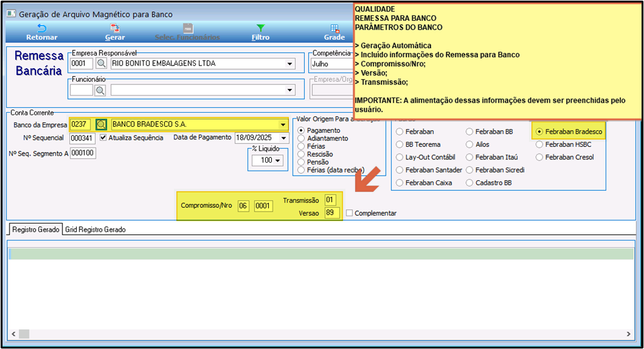Viewport: 644px width, 349px height.
Task: Select the Ailos layout radio
Action: point(470,144)
